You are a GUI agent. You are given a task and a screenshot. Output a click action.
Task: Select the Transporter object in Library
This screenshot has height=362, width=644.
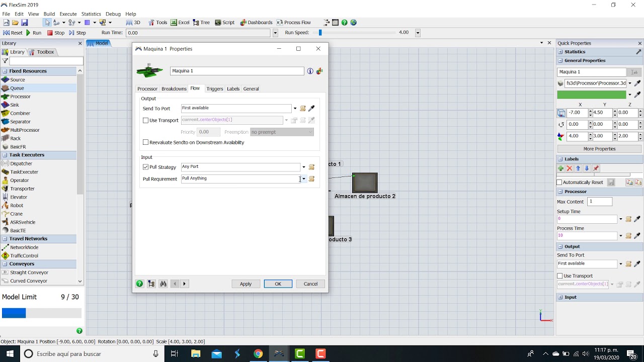click(22, 189)
